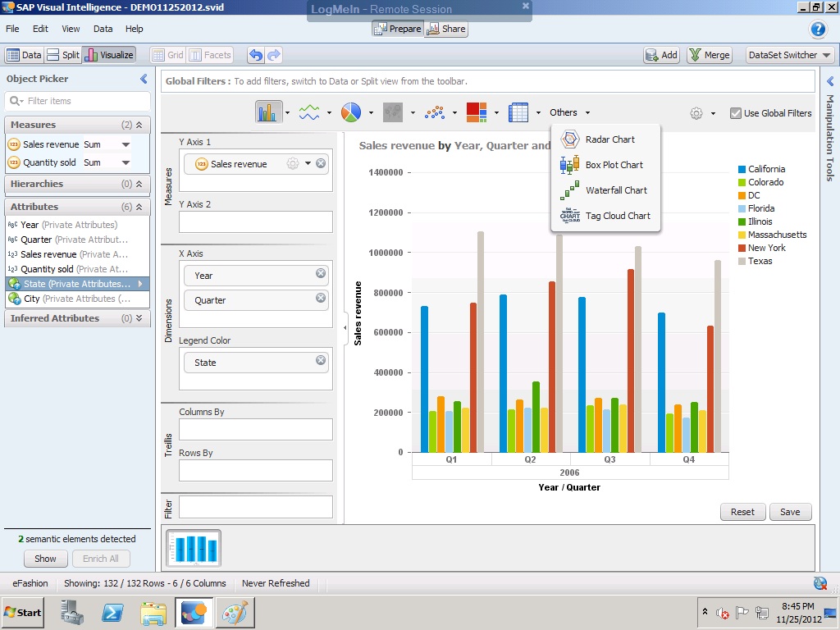Select the line chart icon
Image resolution: width=840 pixels, height=630 pixels.
point(309,112)
